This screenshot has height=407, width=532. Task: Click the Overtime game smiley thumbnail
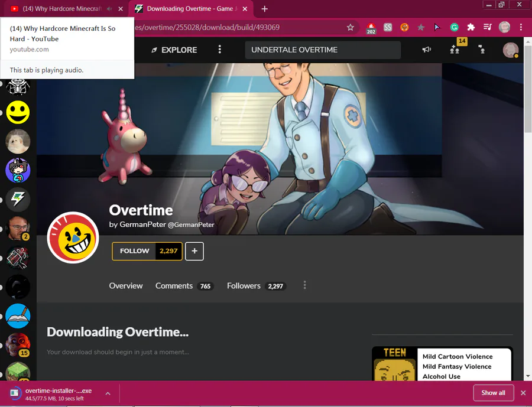[73, 237]
